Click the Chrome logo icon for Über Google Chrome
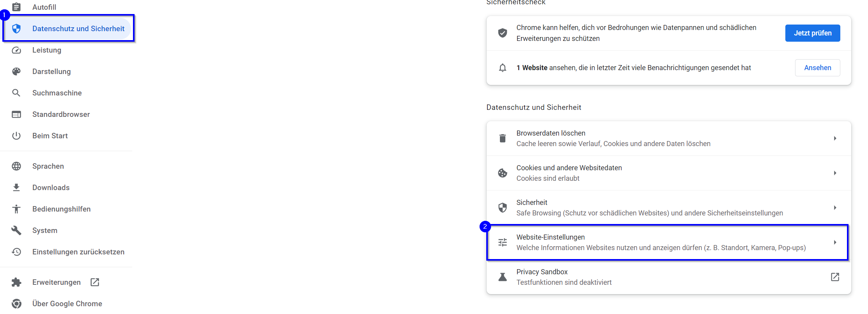 pos(16,303)
